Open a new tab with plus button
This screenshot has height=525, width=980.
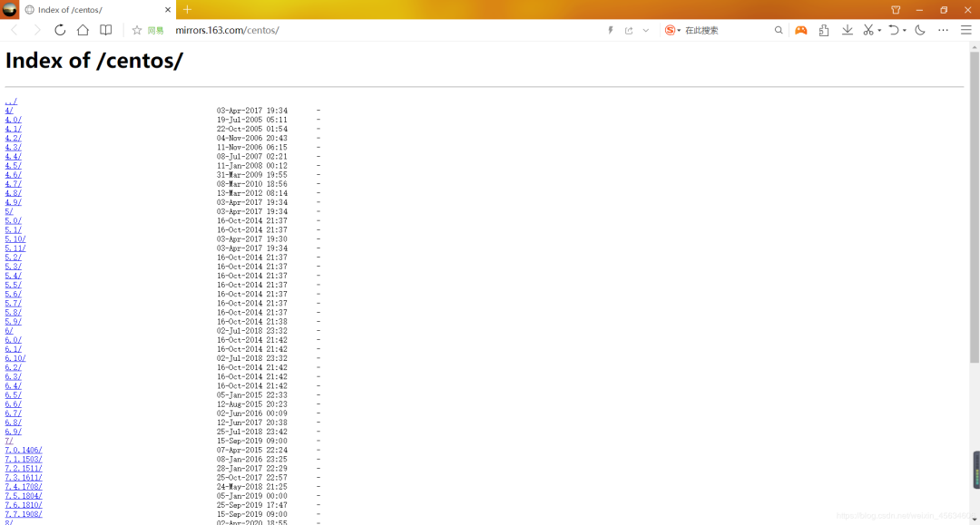point(187,9)
